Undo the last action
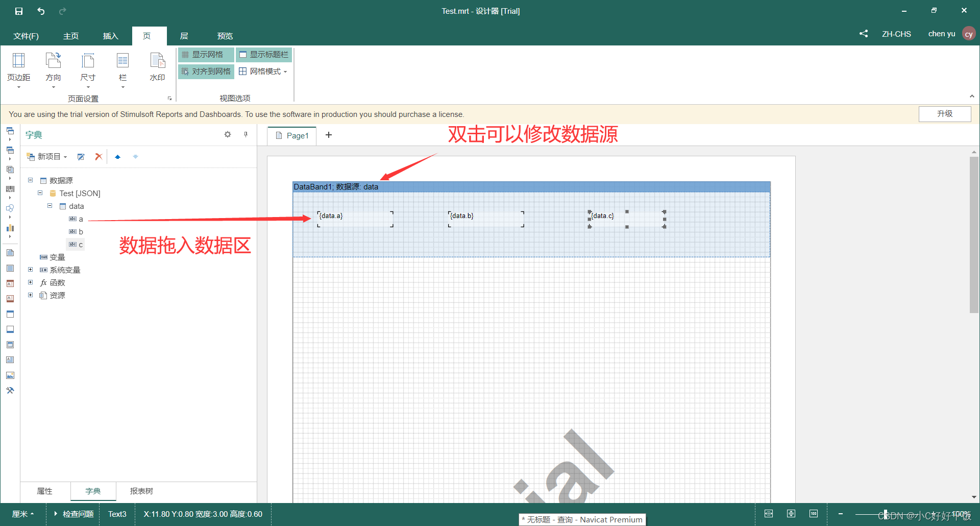This screenshot has height=526, width=980. tap(41, 11)
